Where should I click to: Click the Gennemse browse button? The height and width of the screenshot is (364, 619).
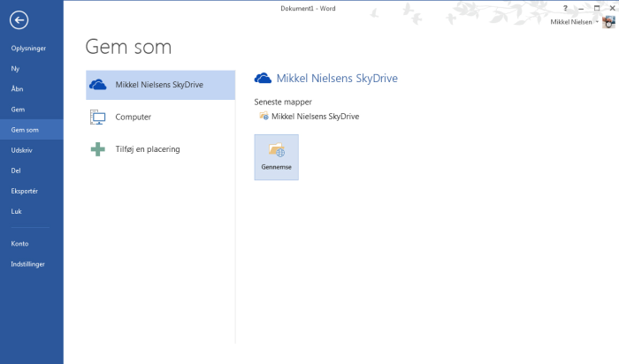pos(276,157)
